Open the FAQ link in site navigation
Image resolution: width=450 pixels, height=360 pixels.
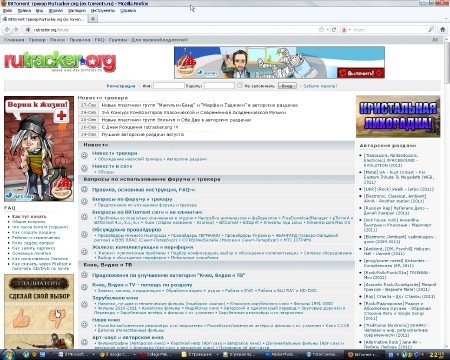click(x=99, y=40)
